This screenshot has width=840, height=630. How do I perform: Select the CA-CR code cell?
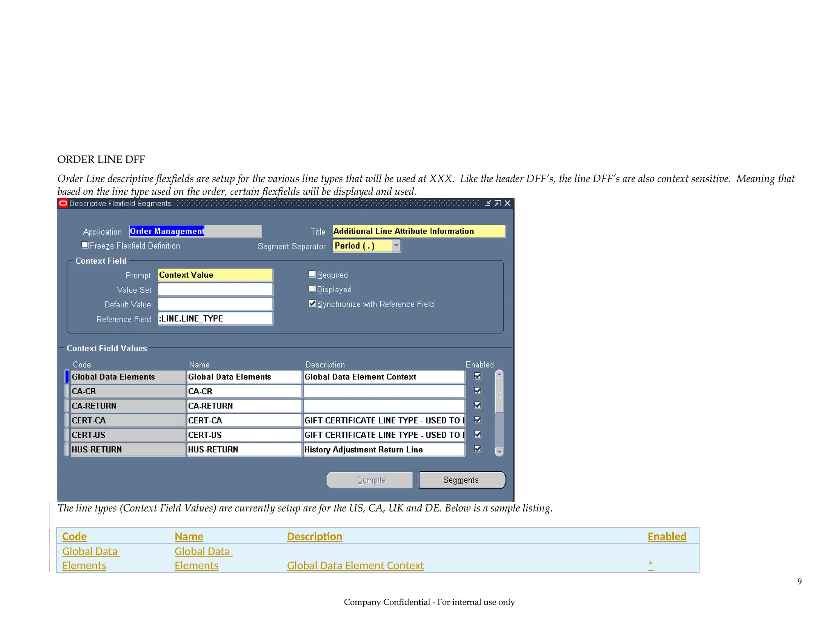[128, 391]
